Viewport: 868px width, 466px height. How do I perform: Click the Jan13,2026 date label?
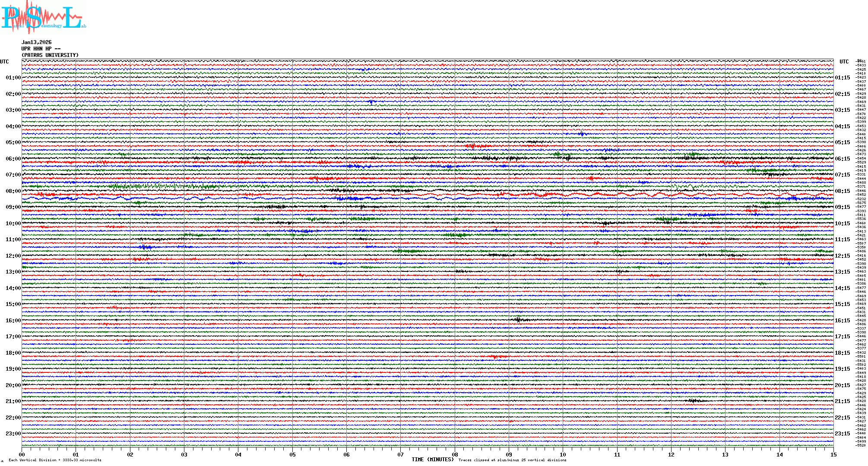click(37, 42)
